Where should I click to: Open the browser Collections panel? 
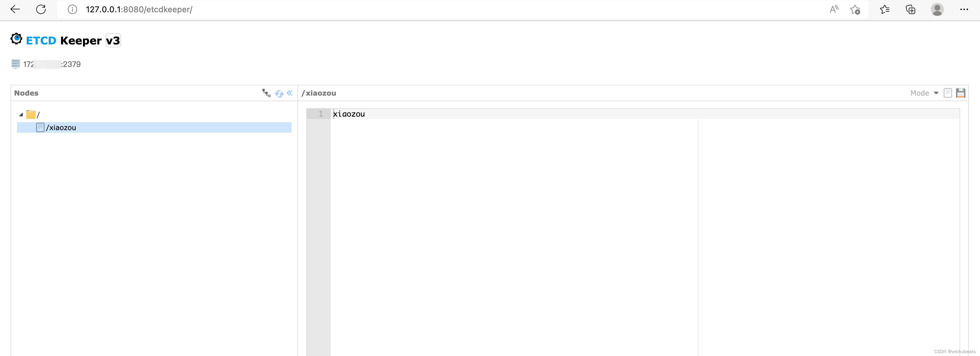(910, 10)
